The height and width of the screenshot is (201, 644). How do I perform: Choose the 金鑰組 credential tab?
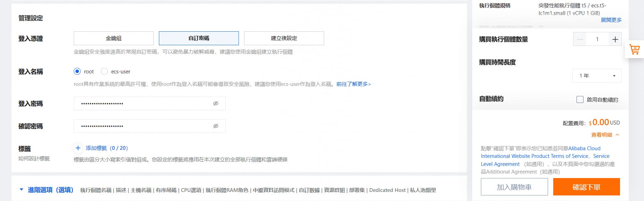(x=114, y=38)
